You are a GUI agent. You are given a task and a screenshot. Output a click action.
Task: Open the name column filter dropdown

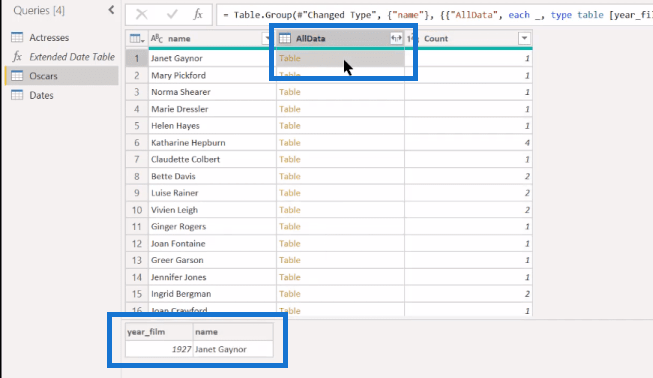[x=267, y=39]
